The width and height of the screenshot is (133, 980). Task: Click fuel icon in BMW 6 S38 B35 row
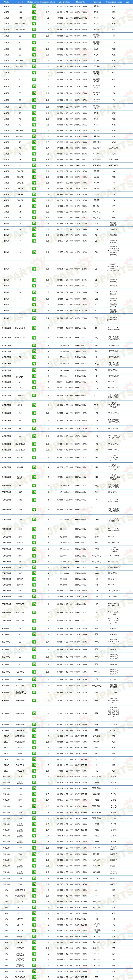34,292
